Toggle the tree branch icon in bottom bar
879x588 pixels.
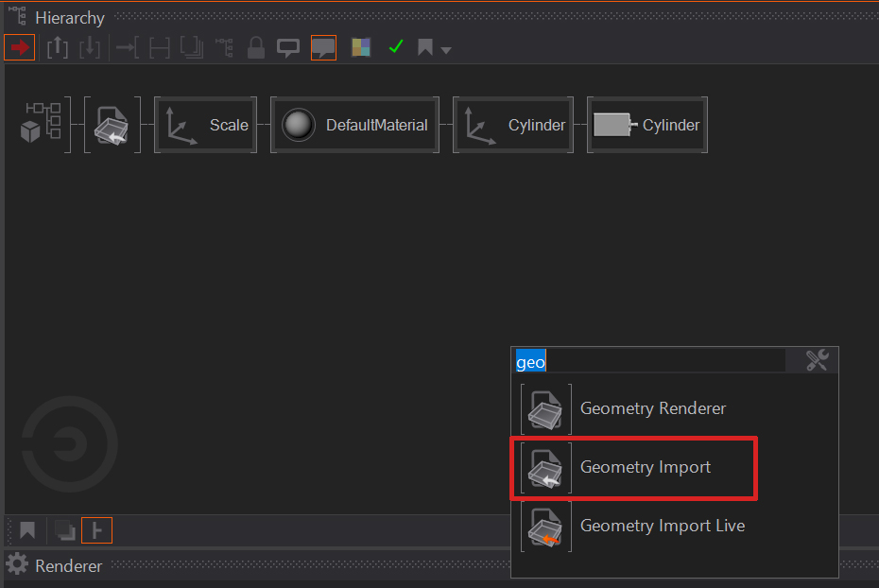point(96,530)
